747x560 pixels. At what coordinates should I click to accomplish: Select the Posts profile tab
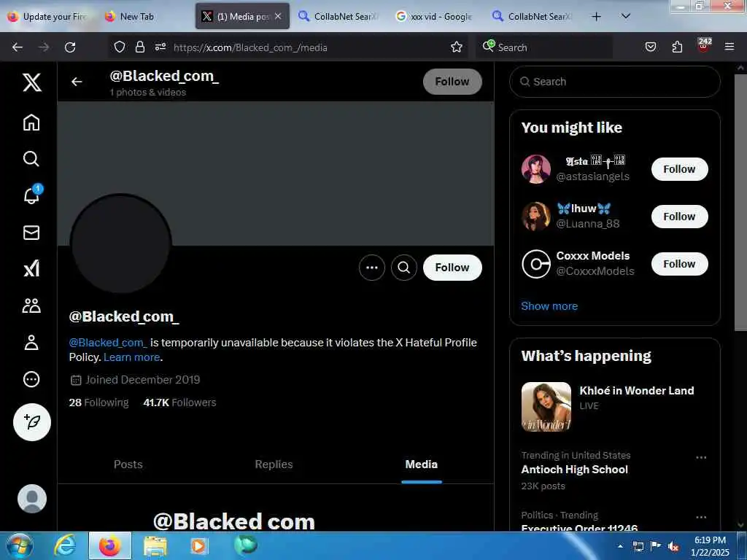click(x=128, y=464)
